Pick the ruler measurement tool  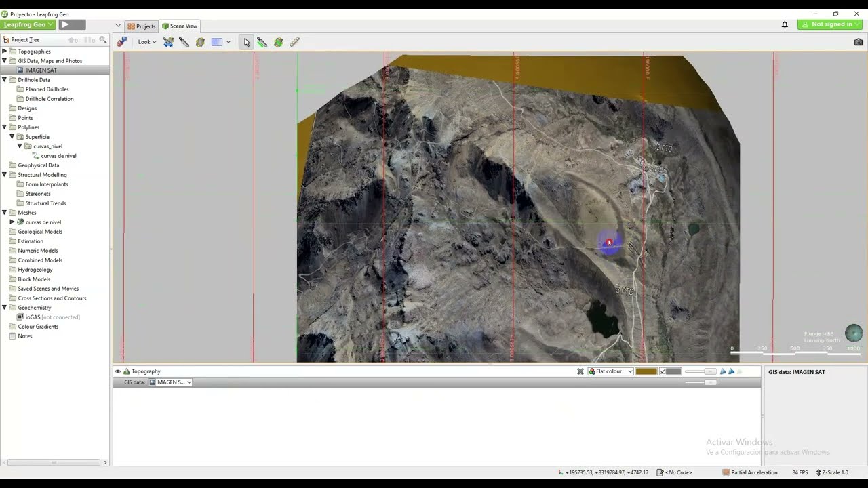tap(294, 42)
